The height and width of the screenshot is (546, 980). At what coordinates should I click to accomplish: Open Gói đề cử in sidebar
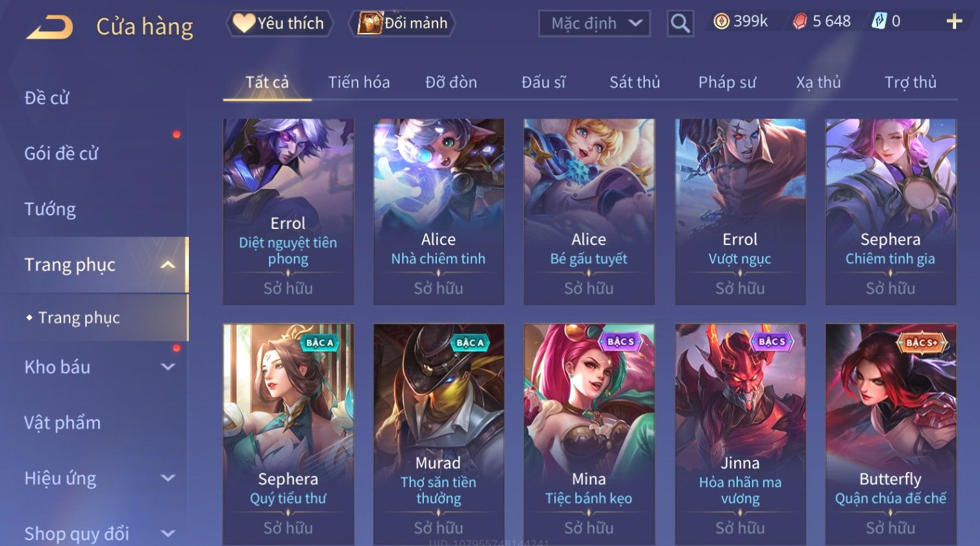click(61, 154)
